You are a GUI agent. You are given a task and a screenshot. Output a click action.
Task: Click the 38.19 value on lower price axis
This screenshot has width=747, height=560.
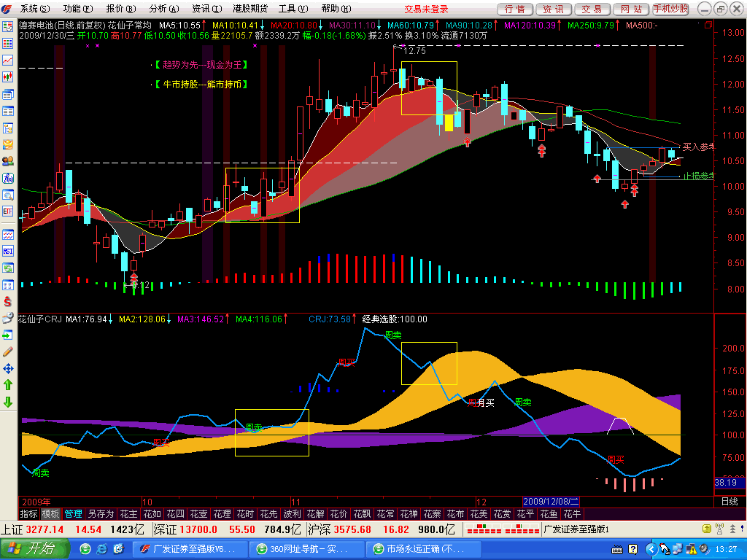726,483
